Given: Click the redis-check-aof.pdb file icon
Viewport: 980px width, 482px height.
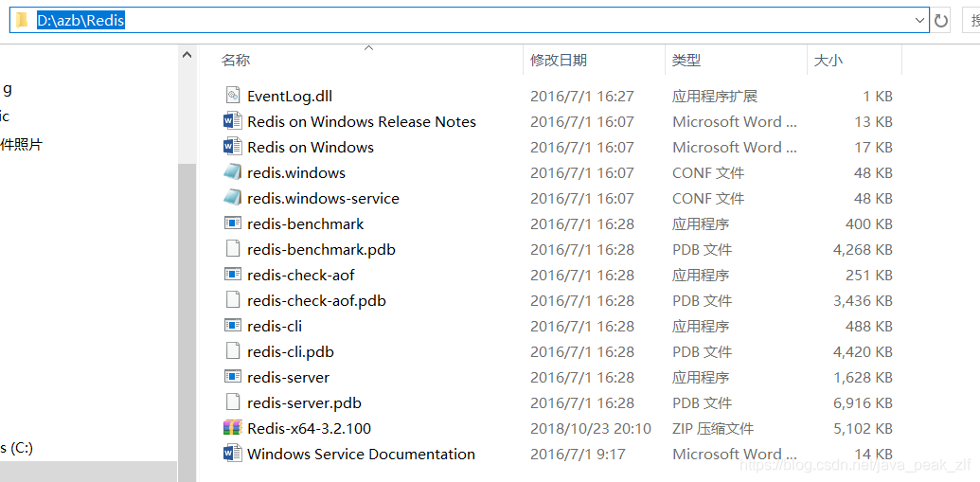Looking at the screenshot, I should [233, 300].
